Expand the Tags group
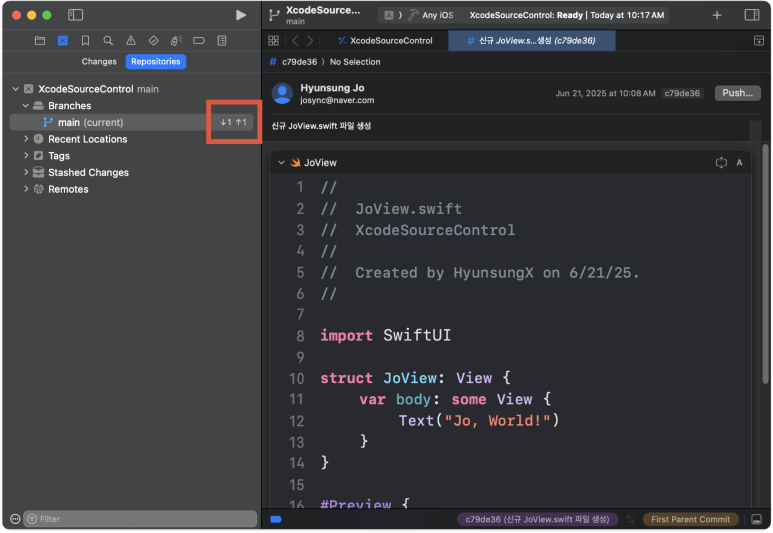 [x=26, y=156]
